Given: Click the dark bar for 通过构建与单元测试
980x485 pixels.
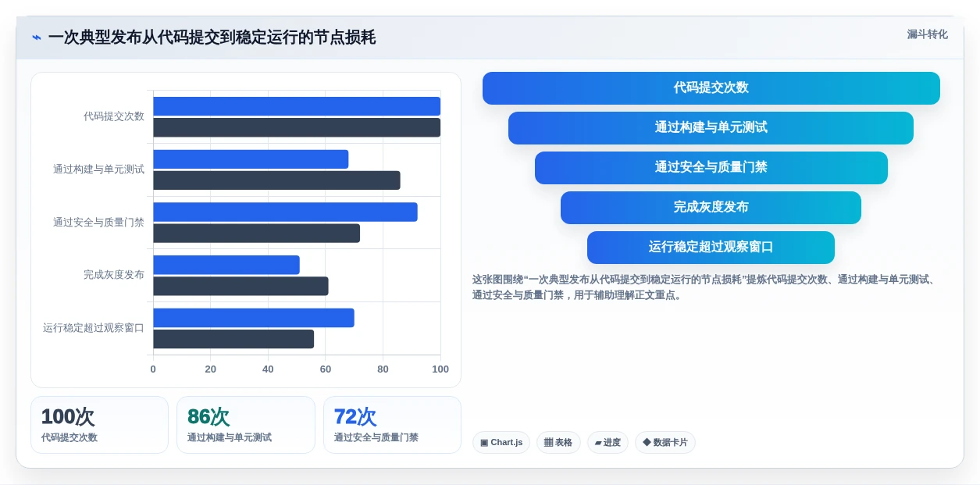Looking at the screenshot, I should point(276,180).
